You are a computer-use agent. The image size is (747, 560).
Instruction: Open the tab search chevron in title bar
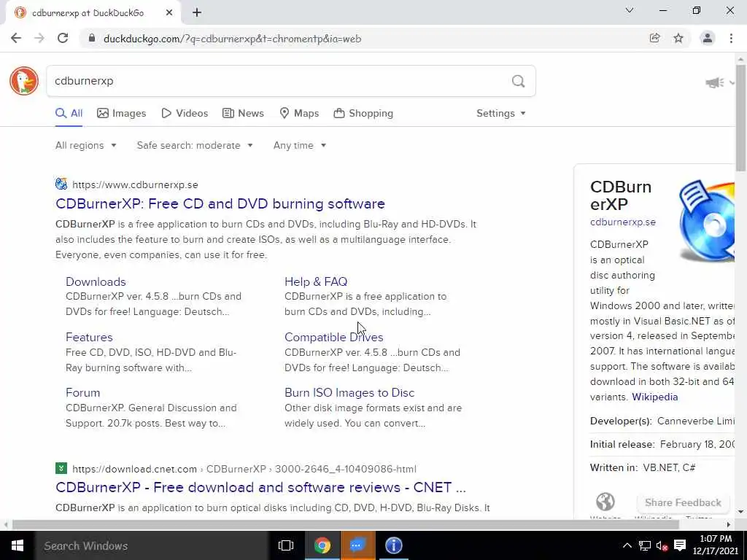click(630, 10)
